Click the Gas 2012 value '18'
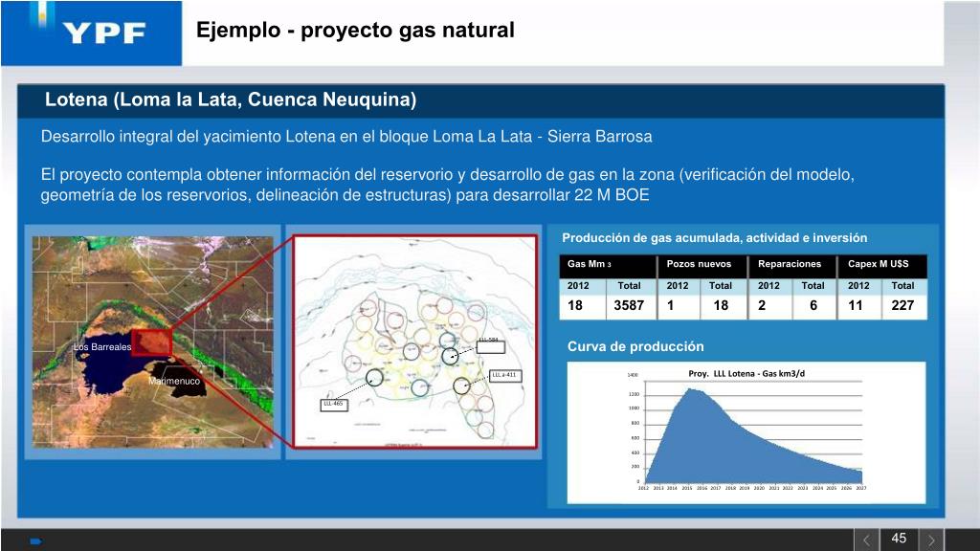Image resolution: width=980 pixels, height=551 pixels. click(575, 305)
